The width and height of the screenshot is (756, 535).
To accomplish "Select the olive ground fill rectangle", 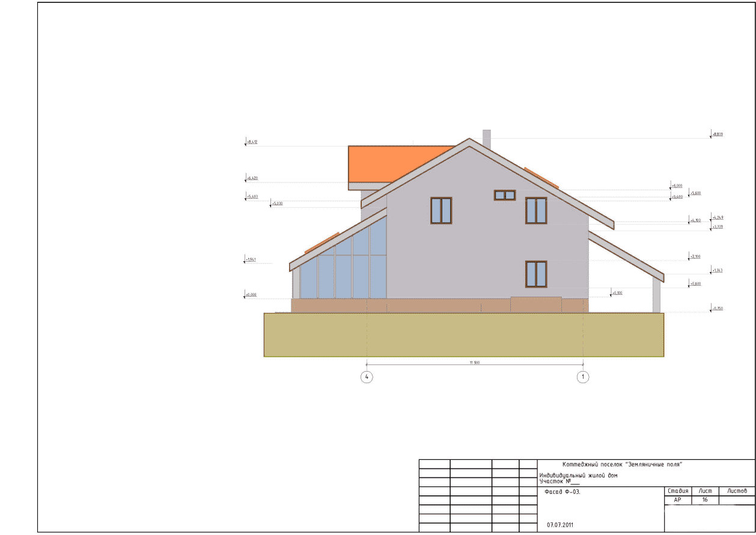I will pos(463,335).
